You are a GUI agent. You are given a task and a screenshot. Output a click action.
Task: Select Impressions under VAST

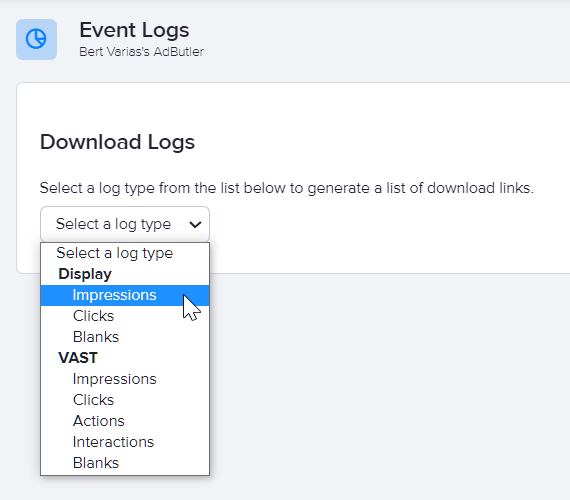click(125, 379)
